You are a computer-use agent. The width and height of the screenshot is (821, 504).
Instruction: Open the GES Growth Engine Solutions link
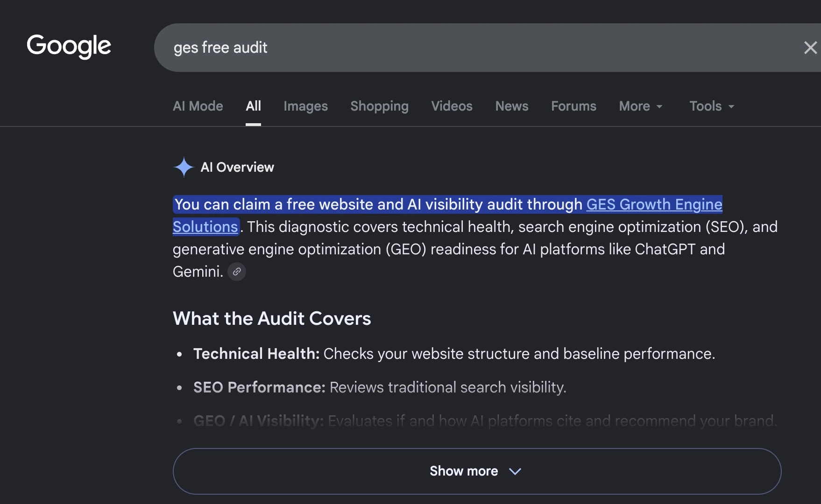pos(654,204)
